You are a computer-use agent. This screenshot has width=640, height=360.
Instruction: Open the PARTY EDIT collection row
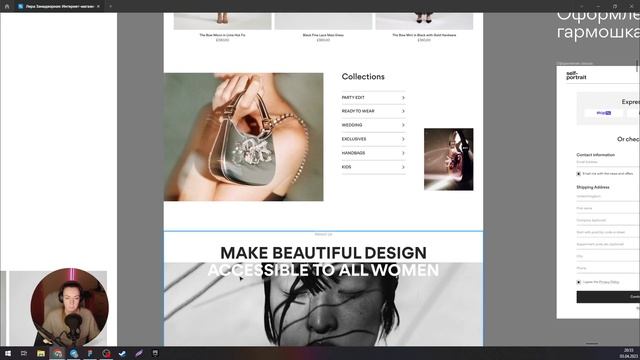pyautogui.click(x=373, y=98)
